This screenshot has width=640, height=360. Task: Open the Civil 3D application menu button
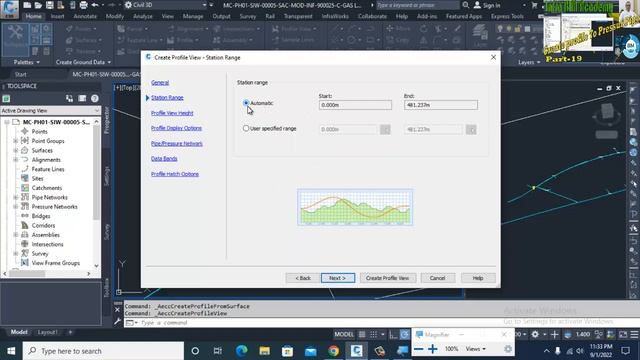coord(9,8)
